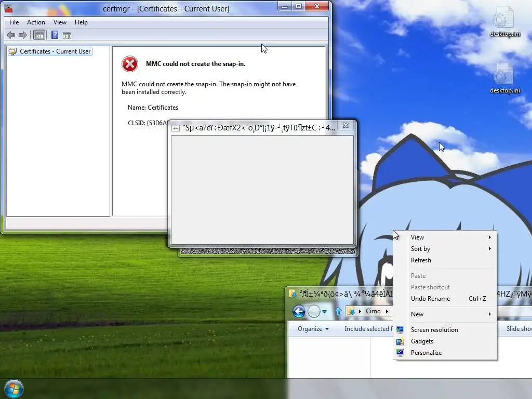532x399 pixels.
Task: Click the folder icon in Explorer address bar
Action: click(351, 311)
